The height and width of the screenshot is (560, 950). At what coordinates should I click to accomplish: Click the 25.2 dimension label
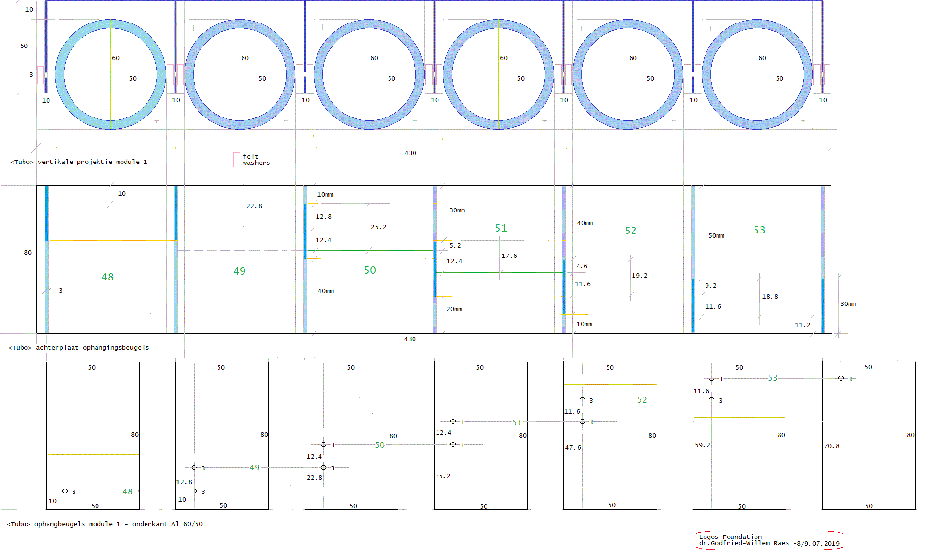pyautogui.click(x=378, y=227)
